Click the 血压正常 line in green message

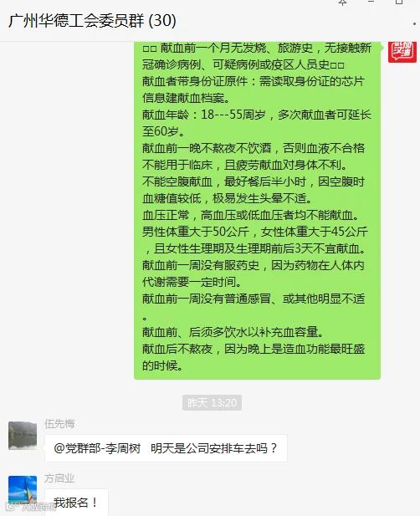click(251, 215)
